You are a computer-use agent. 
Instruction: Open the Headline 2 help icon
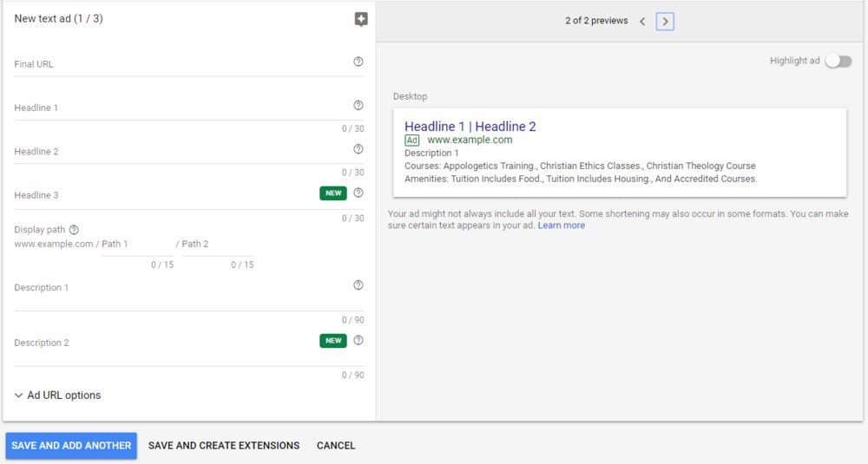pyautogui.click(x=358, y=149)
